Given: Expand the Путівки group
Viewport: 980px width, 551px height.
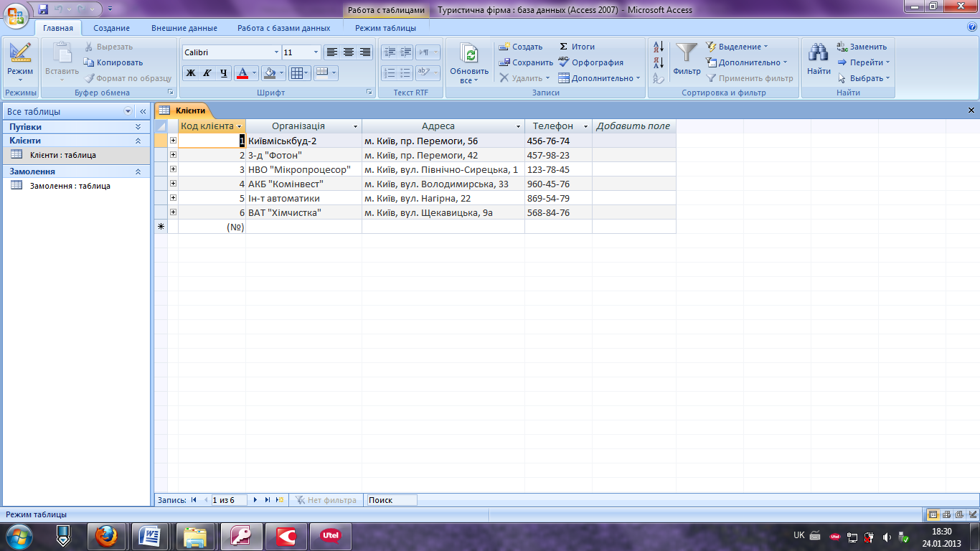Looking at the screenshot, I should pyautogui.click(x=138, y=126).
